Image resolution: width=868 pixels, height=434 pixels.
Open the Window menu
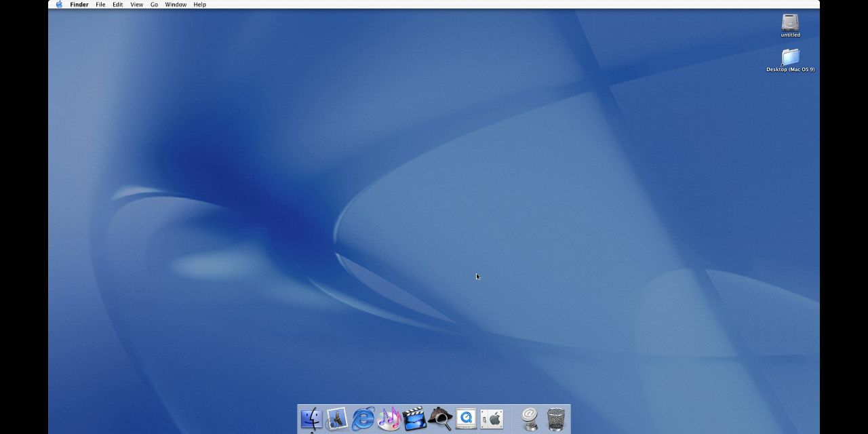(176, 4)
